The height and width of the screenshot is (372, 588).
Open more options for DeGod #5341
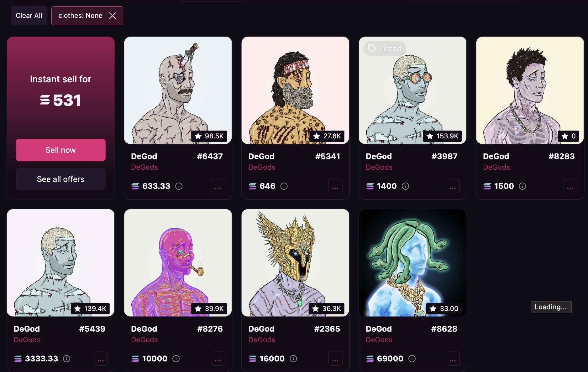click(335, 186)
